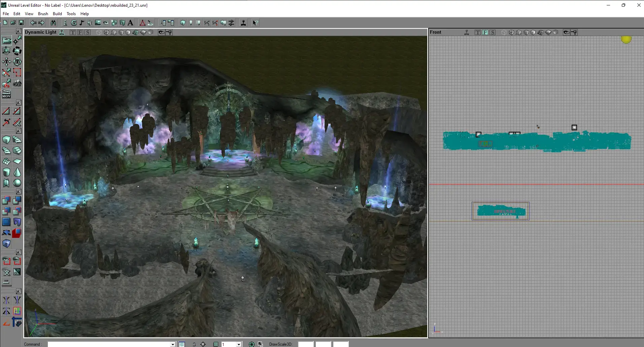The height and width of the screenshot is (347, 644).
Task: Show all hidden actors
Action: pos(6,272)
